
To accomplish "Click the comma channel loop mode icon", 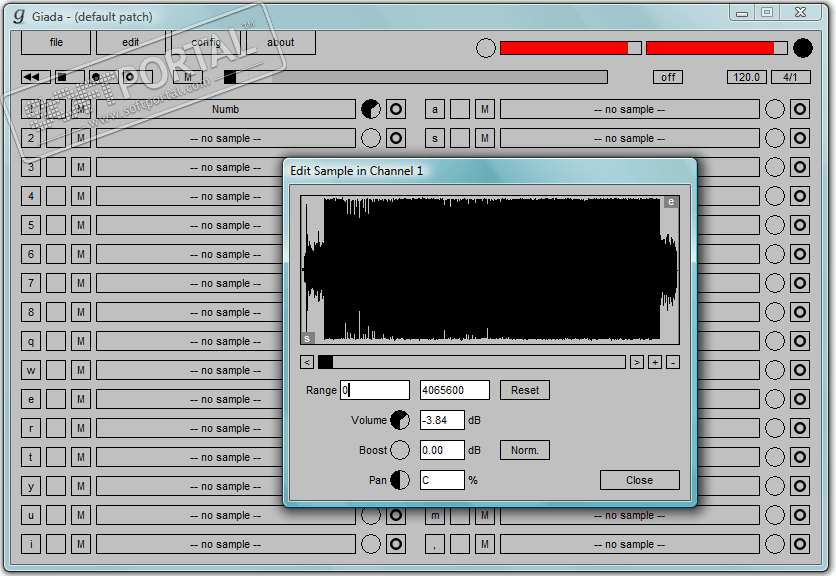I will click(800, 544).
